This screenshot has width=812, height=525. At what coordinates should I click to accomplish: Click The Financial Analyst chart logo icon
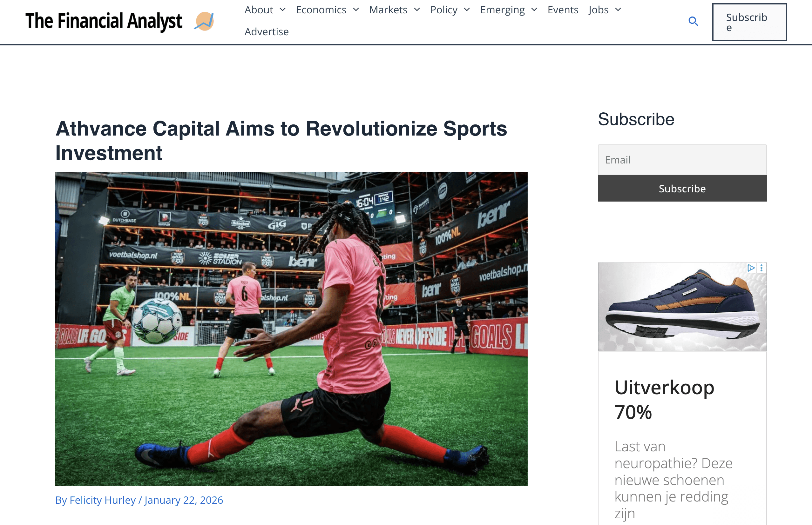204,21
